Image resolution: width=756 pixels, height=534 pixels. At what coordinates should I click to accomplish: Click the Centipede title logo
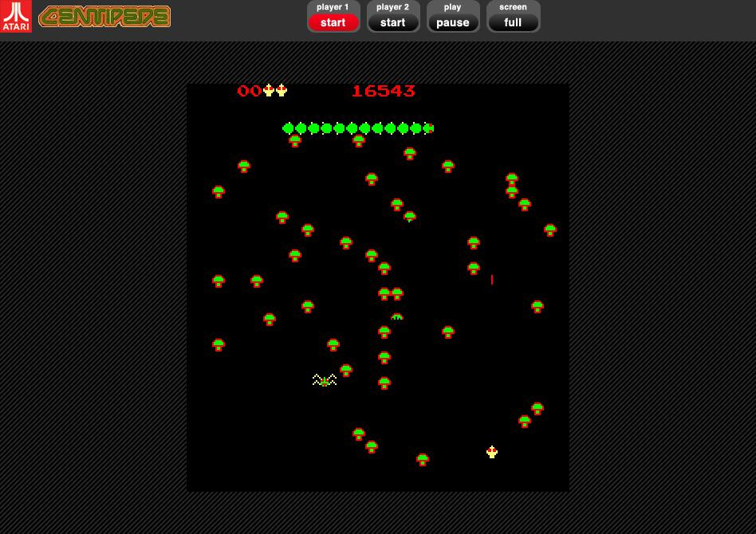(104, 17)
